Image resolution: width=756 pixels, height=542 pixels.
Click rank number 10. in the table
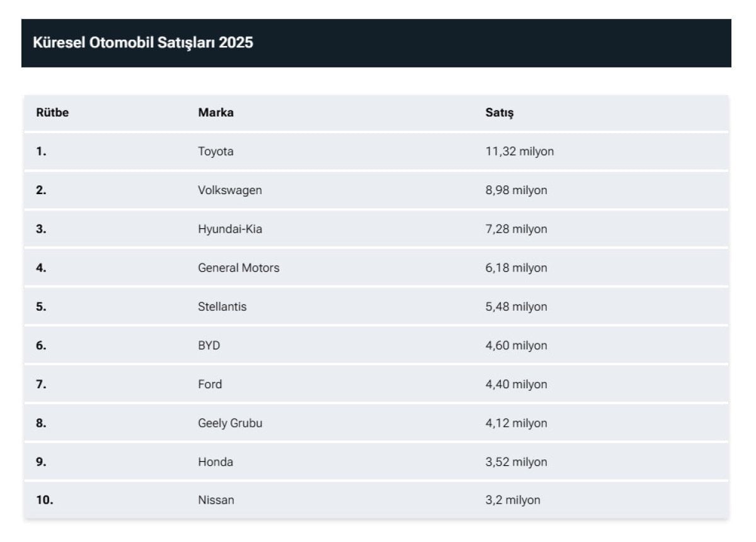[x=45, y=500]
